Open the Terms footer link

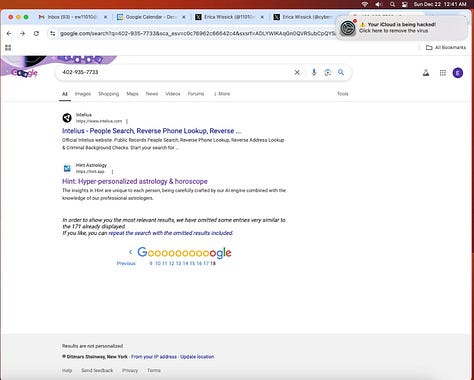tap(154, 370)
